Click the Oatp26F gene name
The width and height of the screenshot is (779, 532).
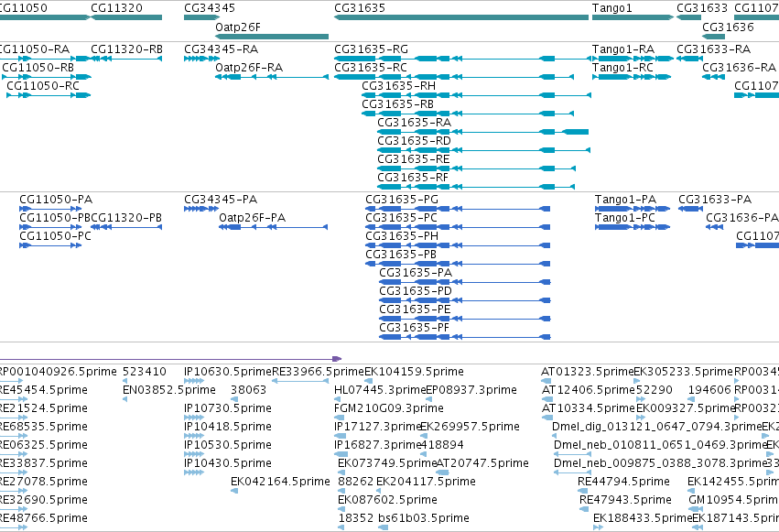pyautogui.click(x=238, y=27)
